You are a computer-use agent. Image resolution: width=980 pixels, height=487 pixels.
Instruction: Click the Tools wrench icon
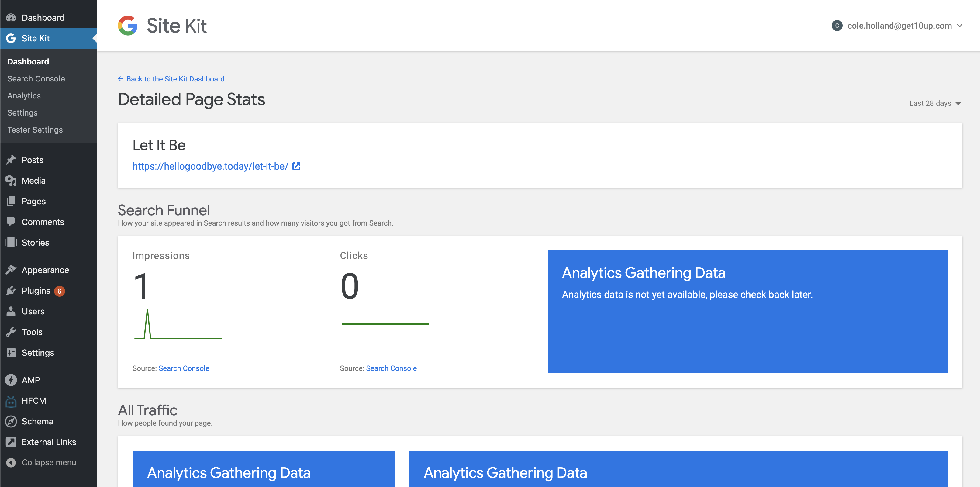(x=11, y=332)
